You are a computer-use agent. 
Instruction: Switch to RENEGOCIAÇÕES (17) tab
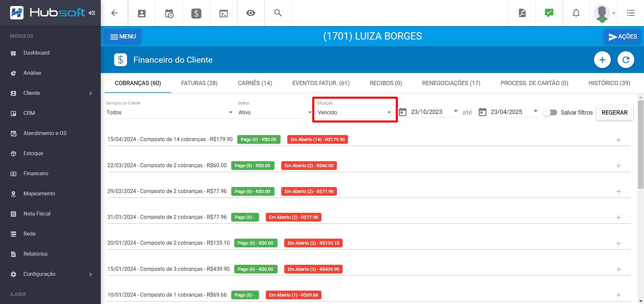click(451, 83)
